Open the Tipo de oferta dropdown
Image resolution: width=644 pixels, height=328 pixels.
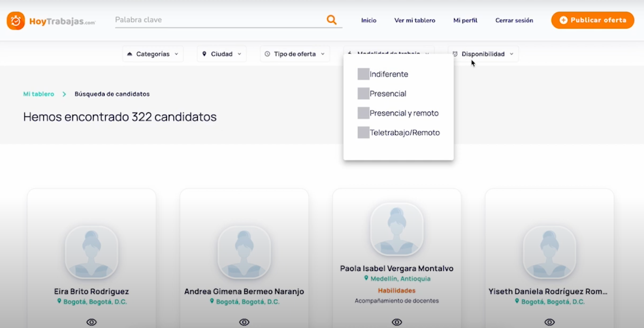(295, 54)
